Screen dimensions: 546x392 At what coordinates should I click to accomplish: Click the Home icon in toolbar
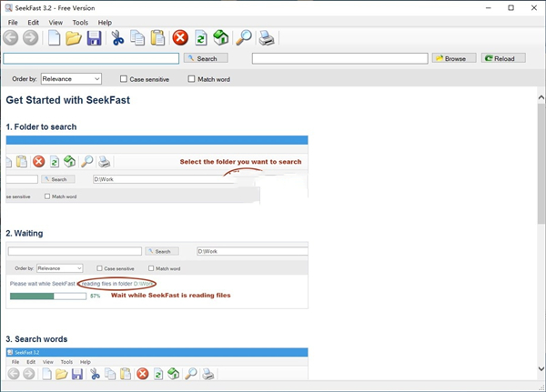pyautogui.click(x=220, y=37)
